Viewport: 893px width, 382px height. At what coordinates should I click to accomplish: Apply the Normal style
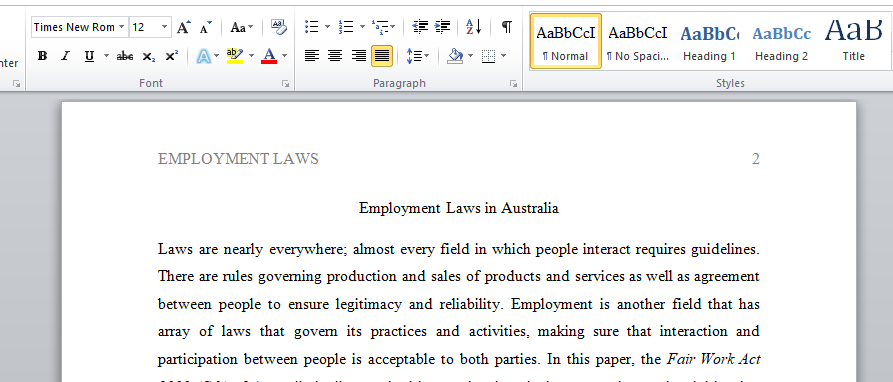(x=566, y=41)
